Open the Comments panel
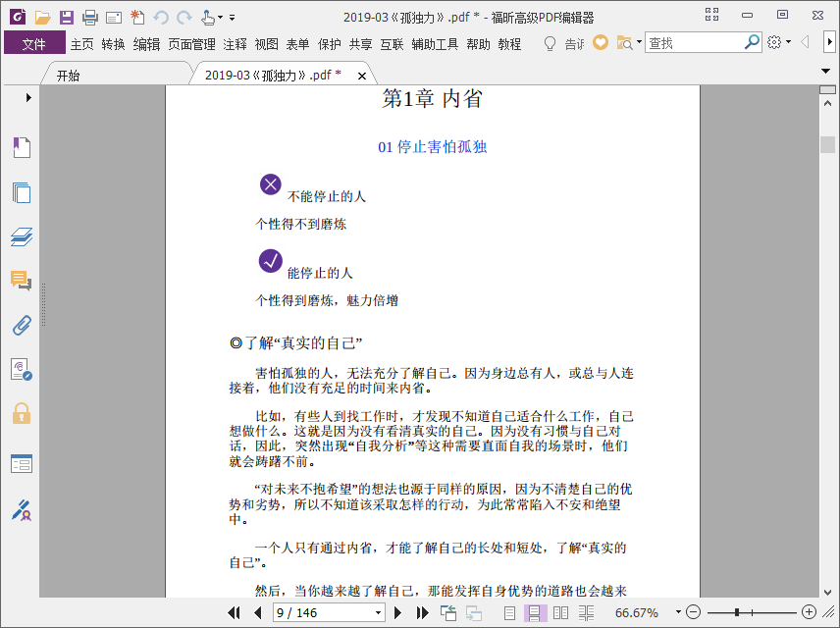The width and height of the screenshot is (840, 628). click(x=21, y=281)
